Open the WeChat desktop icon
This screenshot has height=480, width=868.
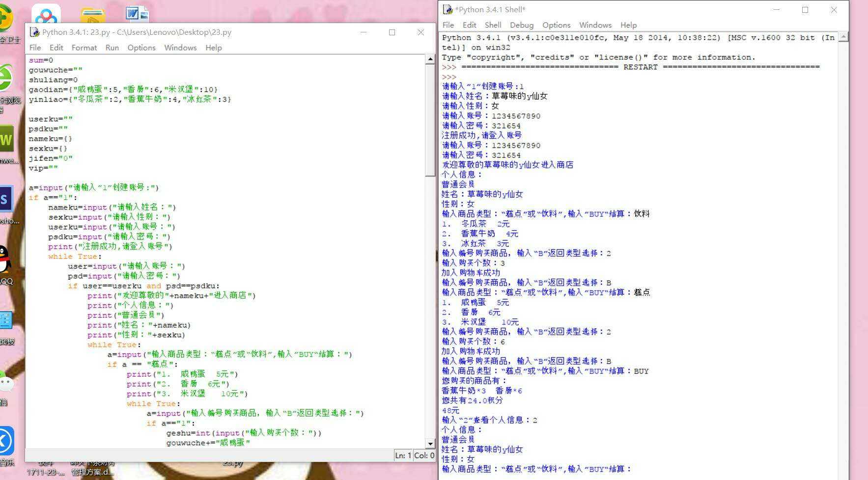(6, 382)
